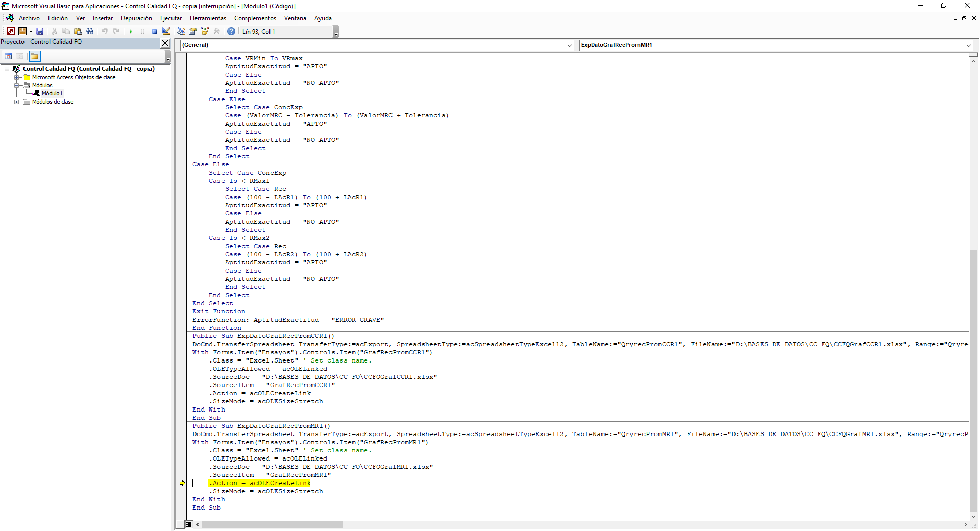Click the vertical scrollbar up arrow
Image resolution: width=980 pixels, height=531 pixels.
974,60
